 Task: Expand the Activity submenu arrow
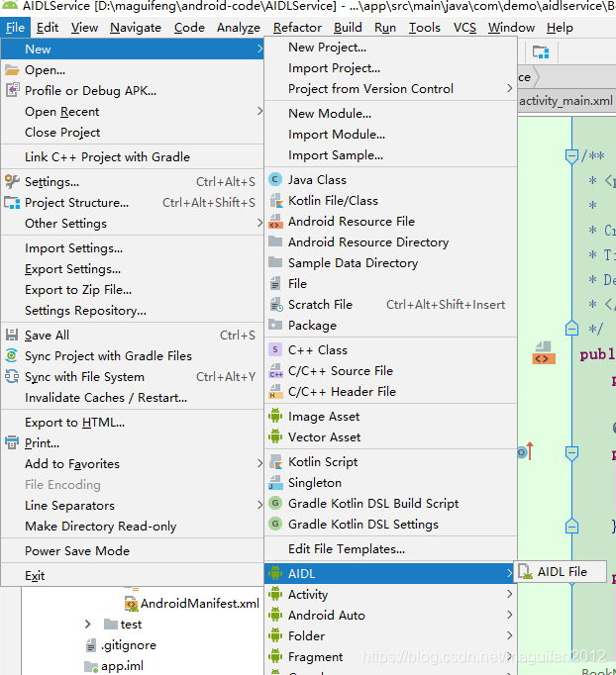510,594
